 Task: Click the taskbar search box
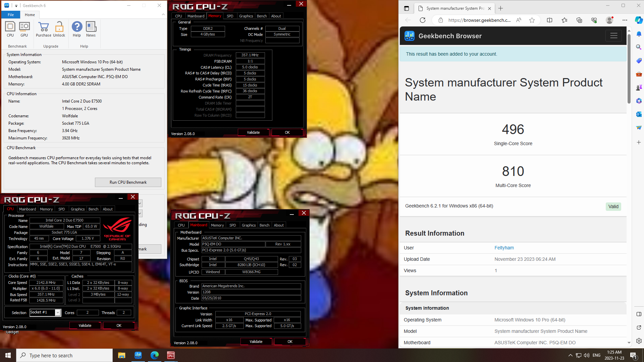point(64,355)
